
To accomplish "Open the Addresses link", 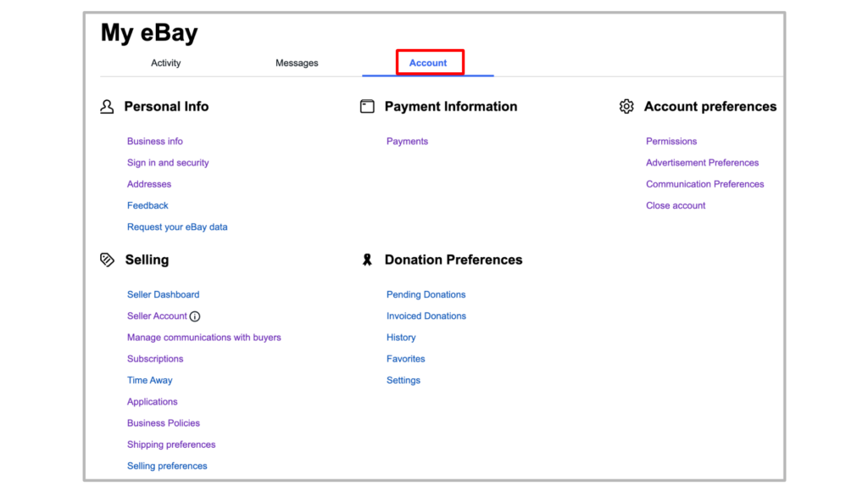I will [149, 184].
